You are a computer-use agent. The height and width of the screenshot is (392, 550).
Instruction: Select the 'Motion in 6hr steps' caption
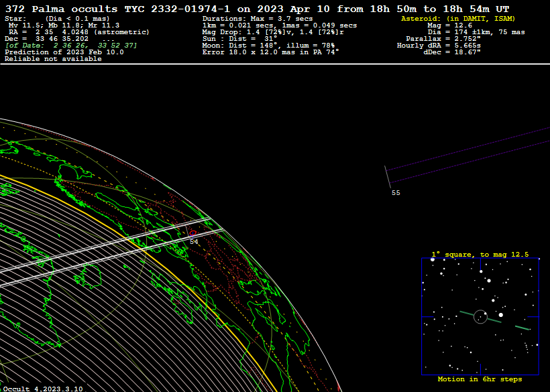tap(480, 379)
